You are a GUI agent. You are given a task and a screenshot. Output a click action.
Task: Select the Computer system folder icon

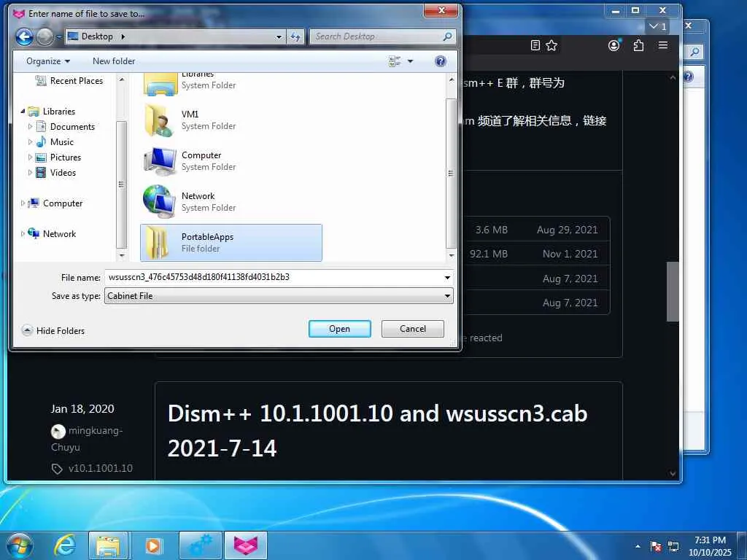160,161
